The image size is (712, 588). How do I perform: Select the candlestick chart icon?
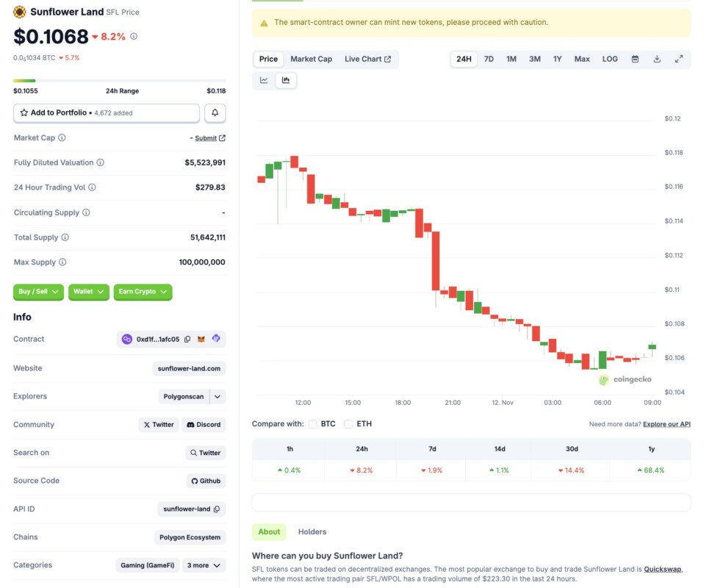click(x=286, y=80)
